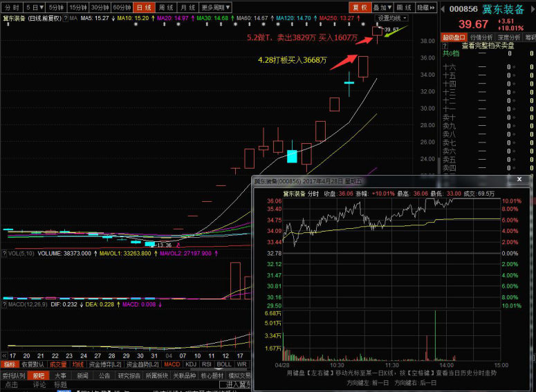
Task: Select the 60分钟 period tab
Action: pos(122,7)
